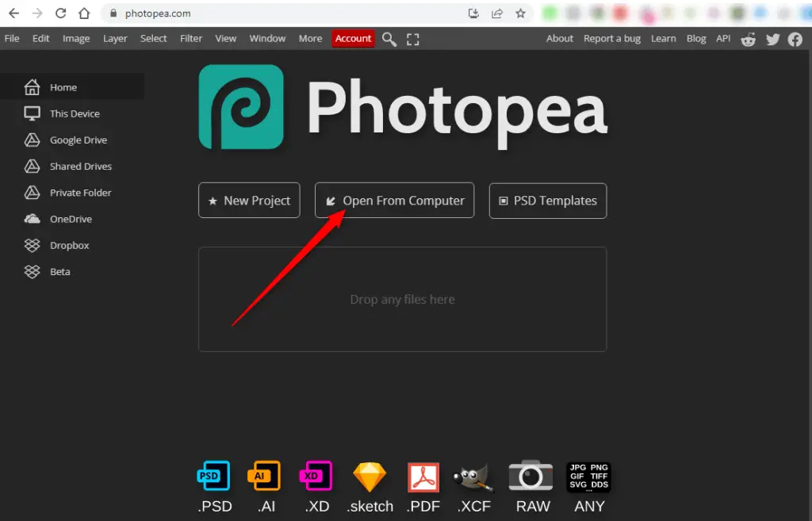Viewport: 812px width, 521px height.
Task: Browse PSD Templates
Action: point(548,201)
